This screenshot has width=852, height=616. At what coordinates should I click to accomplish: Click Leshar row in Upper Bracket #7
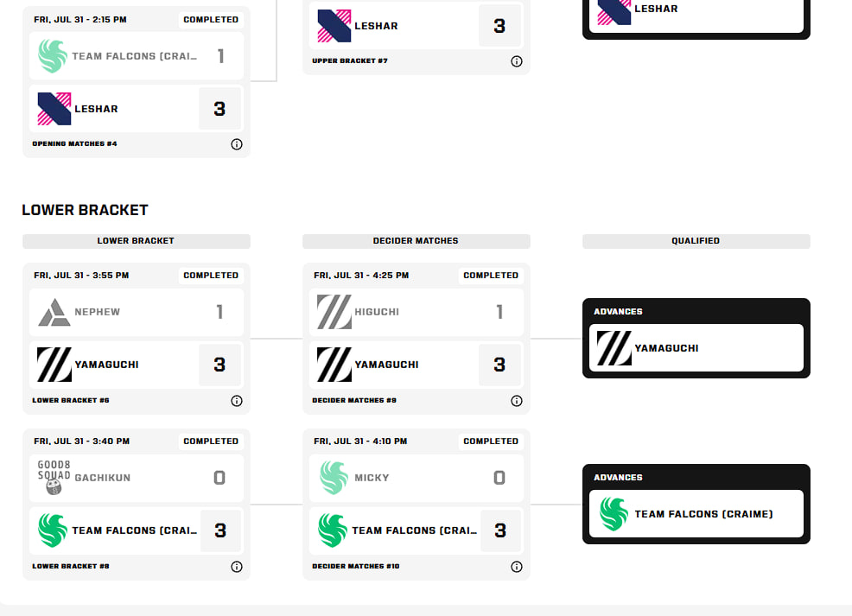click(416, 26)
